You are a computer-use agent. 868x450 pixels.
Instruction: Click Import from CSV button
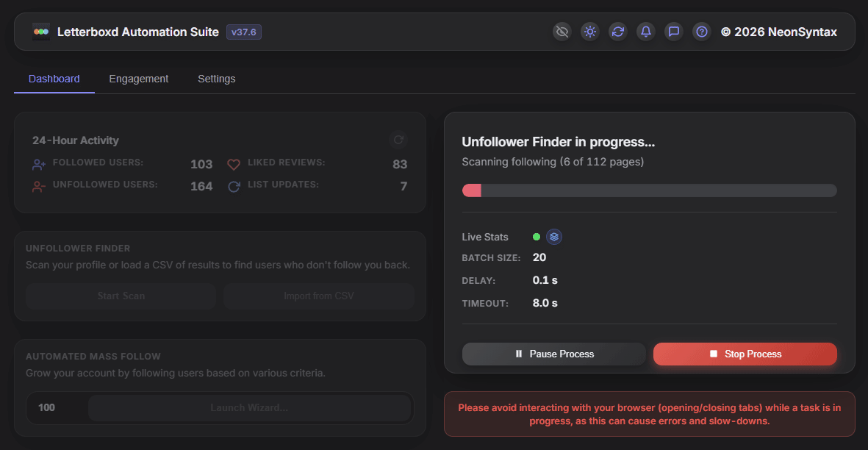[319, 296]
